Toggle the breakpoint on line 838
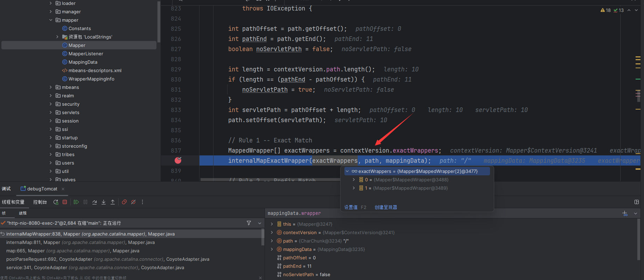Image resolution: width=644 pixels, height=280 pixels. (178, 160)
